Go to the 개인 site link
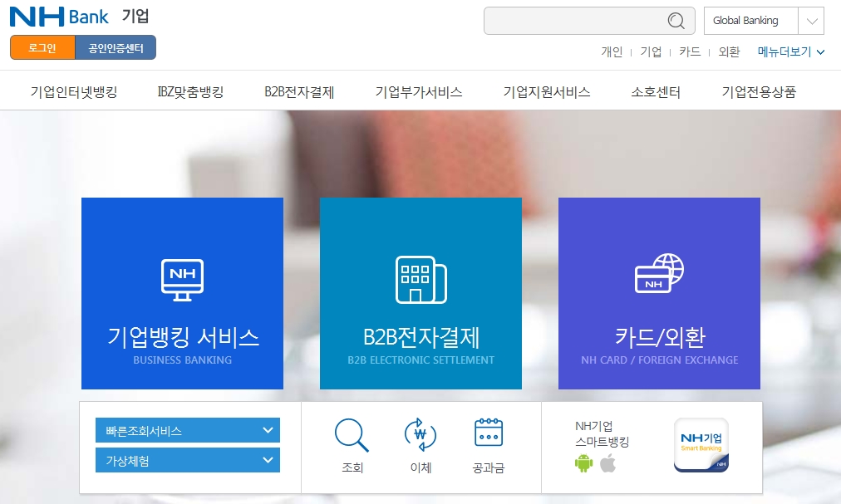 point(612,51)
